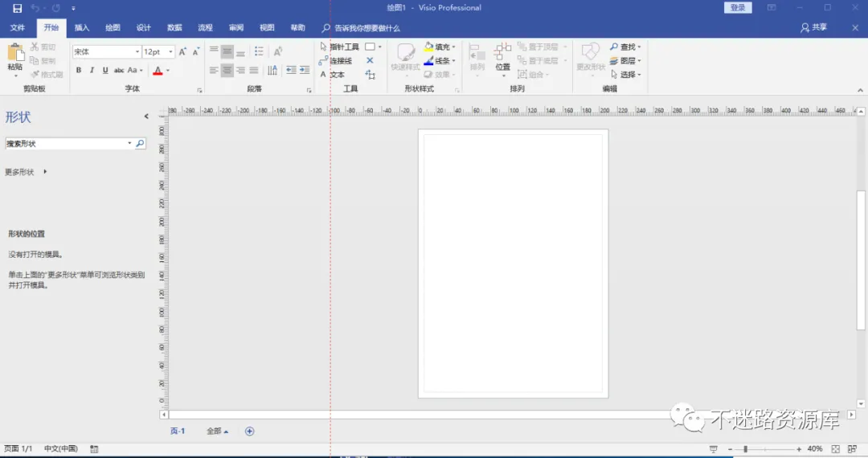Click the justify paragraph icon
868x458 pixels.
[x=253, y=70]
